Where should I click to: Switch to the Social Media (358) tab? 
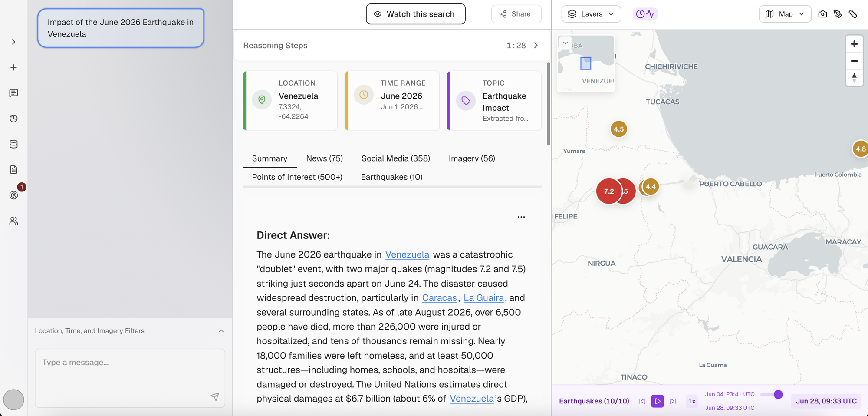click(396, 158)
